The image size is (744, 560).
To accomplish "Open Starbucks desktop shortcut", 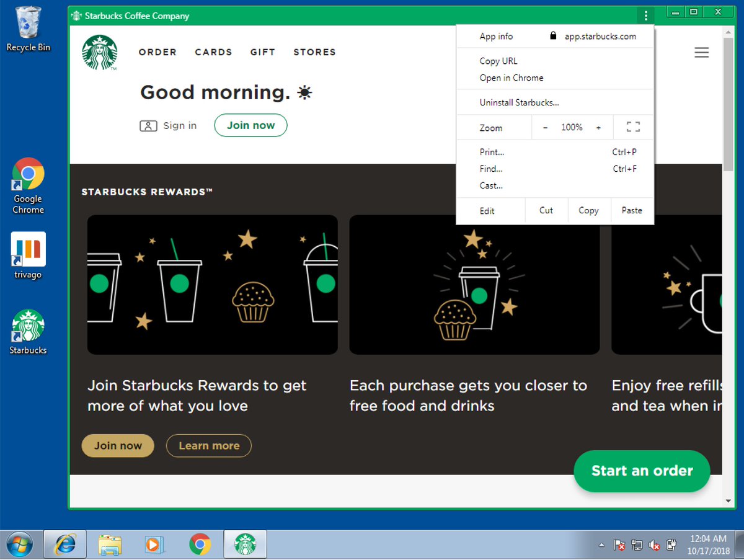I will pyautogui.click(x=28, y=332).
